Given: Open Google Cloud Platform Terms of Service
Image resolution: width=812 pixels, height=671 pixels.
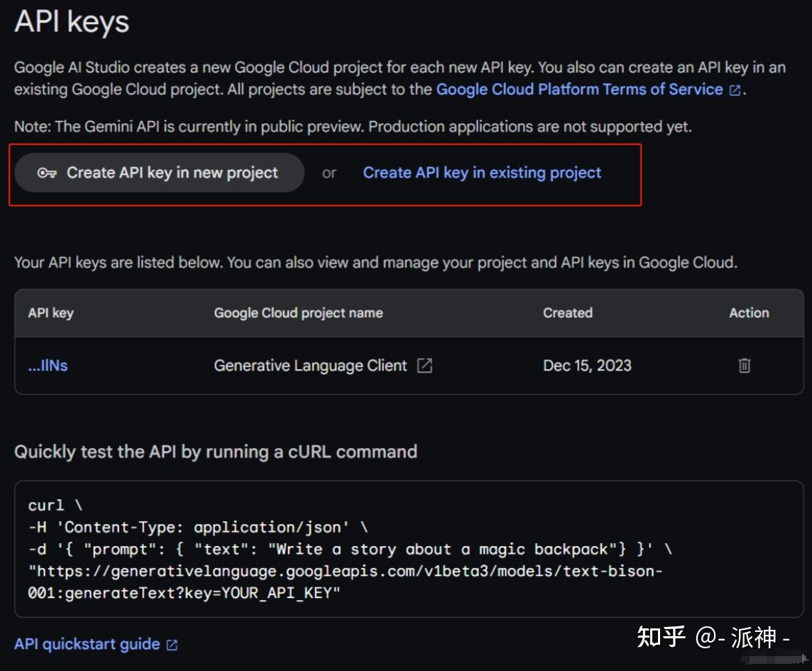Looking at the screenshot, I should [x=579, y=89].
